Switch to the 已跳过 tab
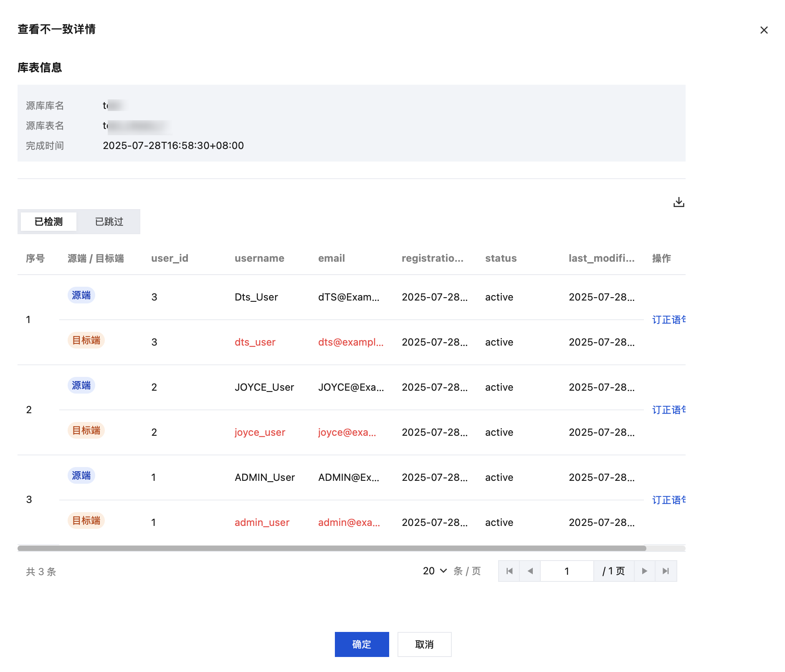The image size is (785, 672). pyautogui.click(x=109, y=222)
